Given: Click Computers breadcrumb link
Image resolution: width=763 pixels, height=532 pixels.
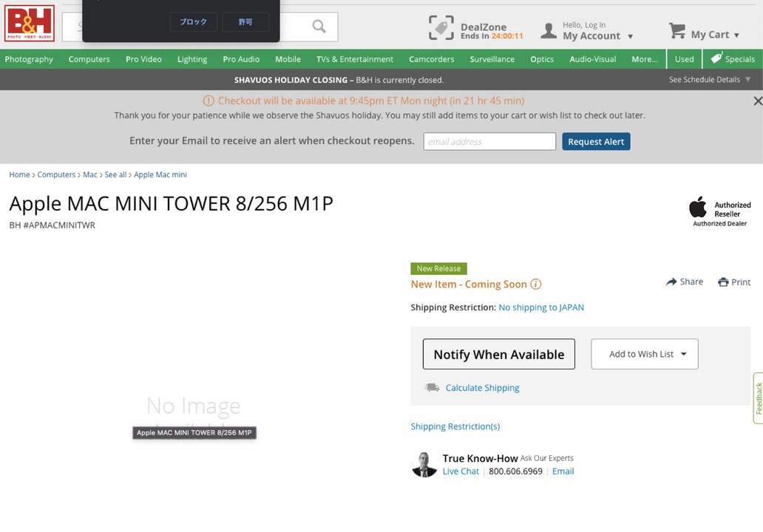Looking at the screenshot, I should (56, 174).
